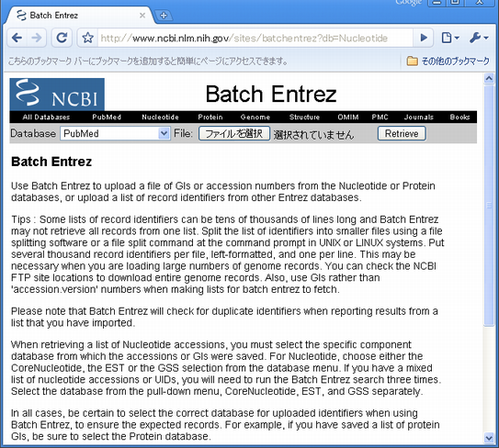The width and height of the screenshot is (499, 448).
Task: Click the scrollbar down arrow
Action: 489,438
